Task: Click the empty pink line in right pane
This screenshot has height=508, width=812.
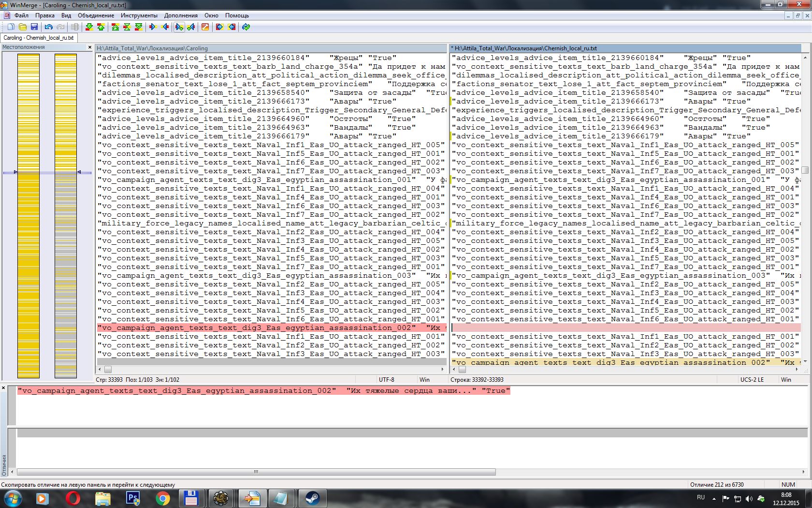Action: [626, 328]
